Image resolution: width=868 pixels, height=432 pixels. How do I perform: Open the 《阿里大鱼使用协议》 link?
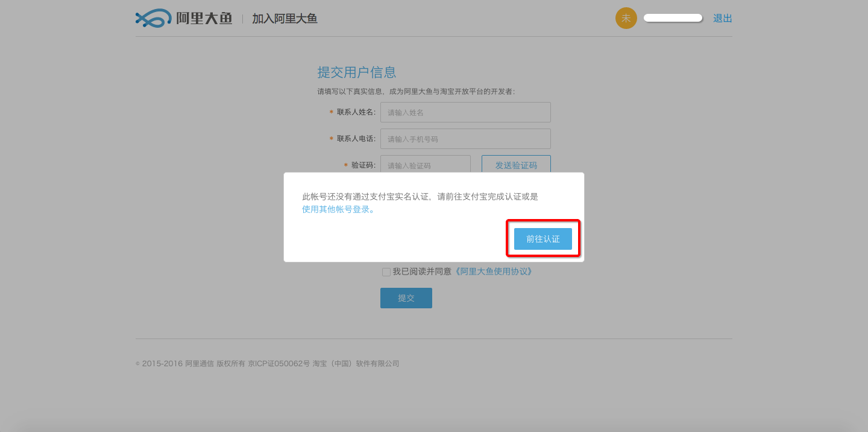pos(492,272)
